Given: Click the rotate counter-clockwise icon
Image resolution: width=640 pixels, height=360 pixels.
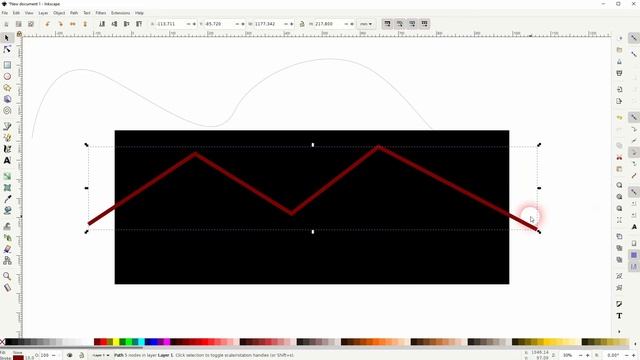Looking at the screenshot, I should point(47,24).
